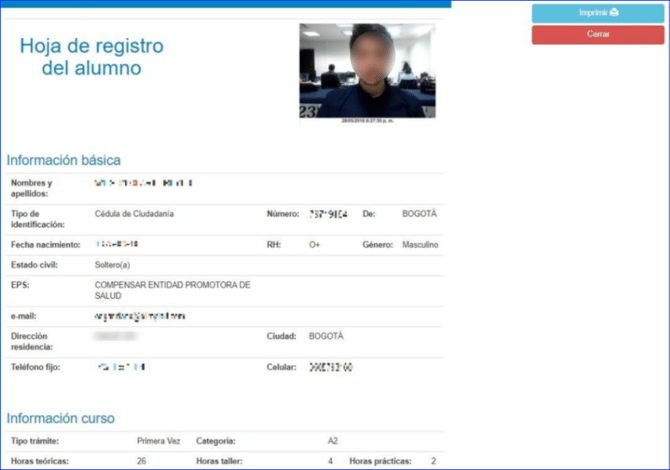Close the sheet with the Cerrar button
This screenshot has height=470, width=670.
tap(598, 34)
